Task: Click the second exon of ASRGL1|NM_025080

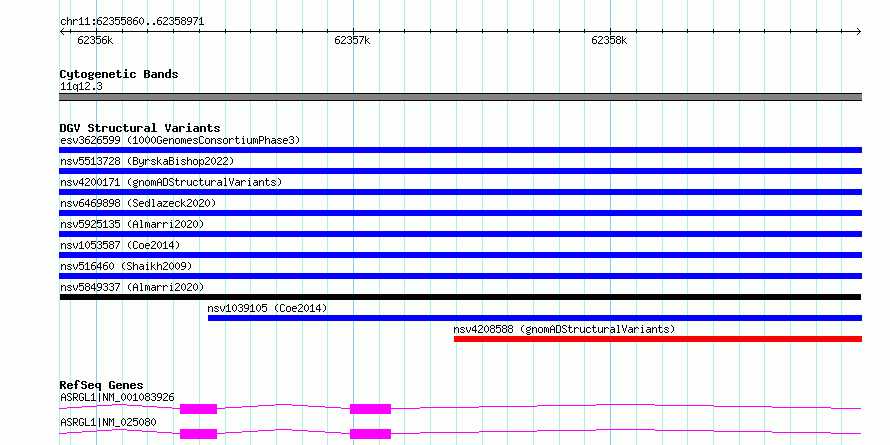Action: [x=371, y=434]
